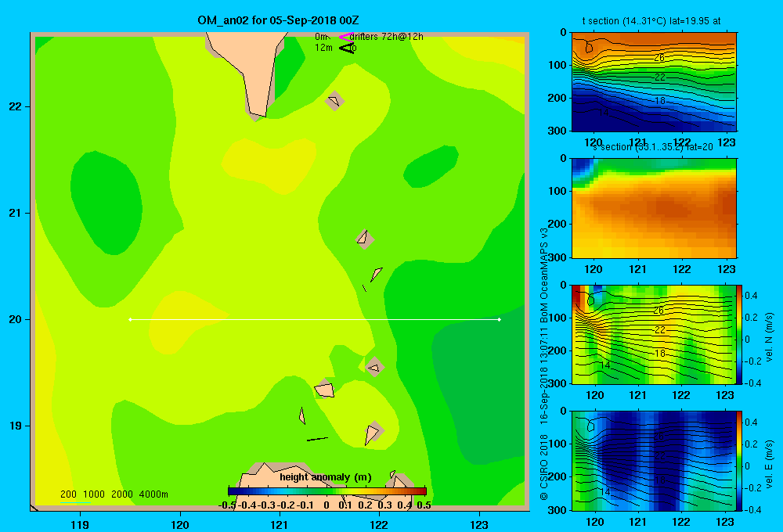
Task: Click the magenta 0m drifter arrow symbol
Action: click(x=346, y=37)
